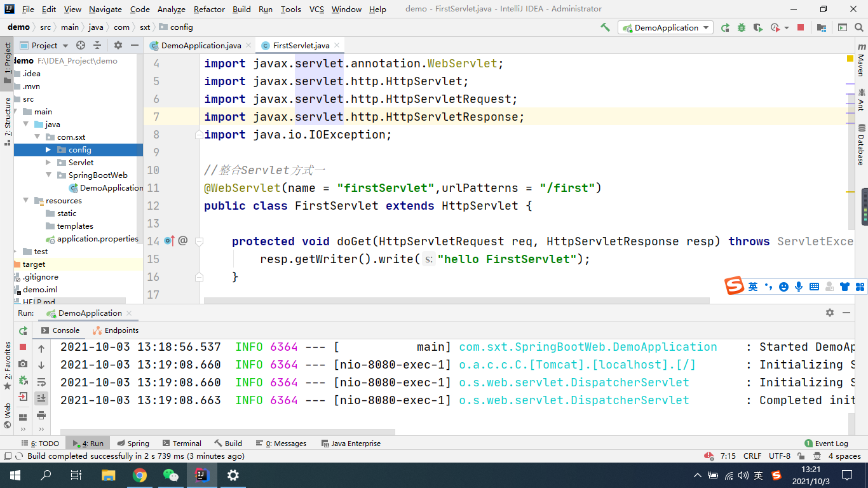This screenshot has height=488, width=868.
Task: Toggle soft-wrap in the console
Action: (x=41, y=382)
